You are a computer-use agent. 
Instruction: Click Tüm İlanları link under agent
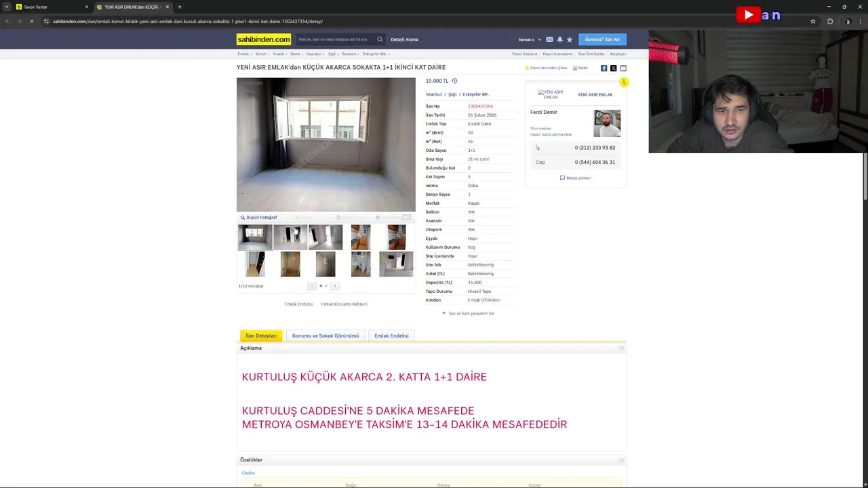coord(540,128)
